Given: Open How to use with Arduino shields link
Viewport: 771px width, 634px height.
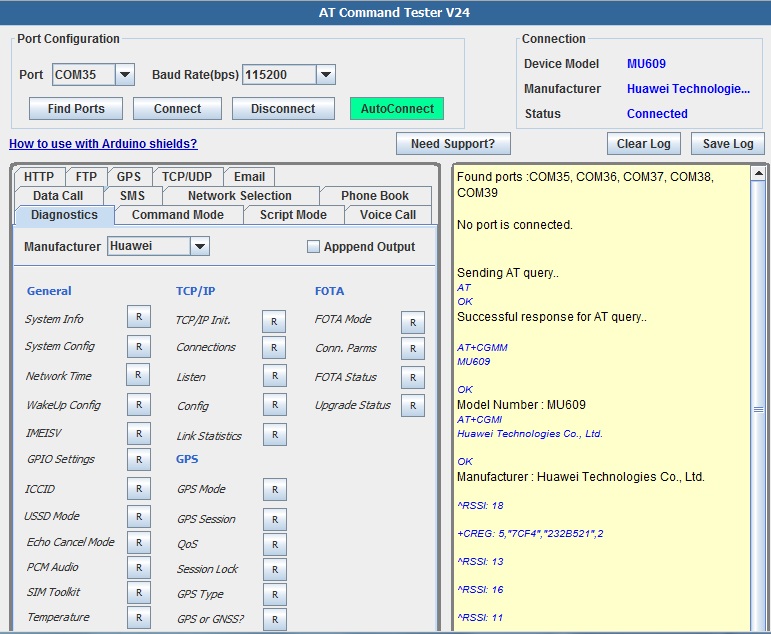Looking at the screenshot, I should tap(103, 144).
